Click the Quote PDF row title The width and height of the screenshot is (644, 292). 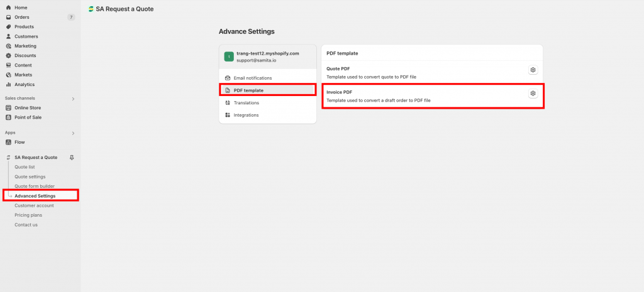(x=338, y=69)
